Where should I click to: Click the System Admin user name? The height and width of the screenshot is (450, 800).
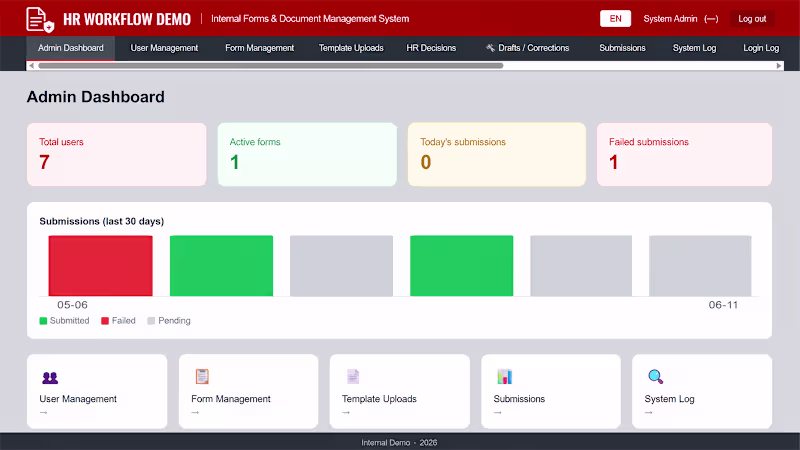click(670, 19)
